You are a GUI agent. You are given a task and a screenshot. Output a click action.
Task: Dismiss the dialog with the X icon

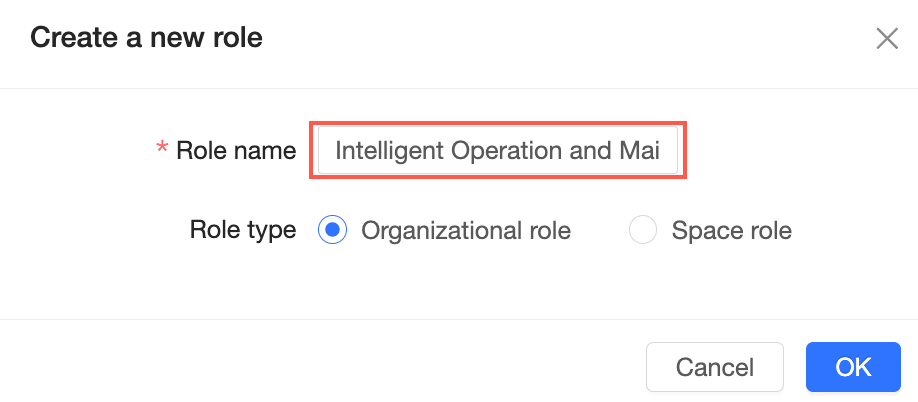click(x=886, y=39)
